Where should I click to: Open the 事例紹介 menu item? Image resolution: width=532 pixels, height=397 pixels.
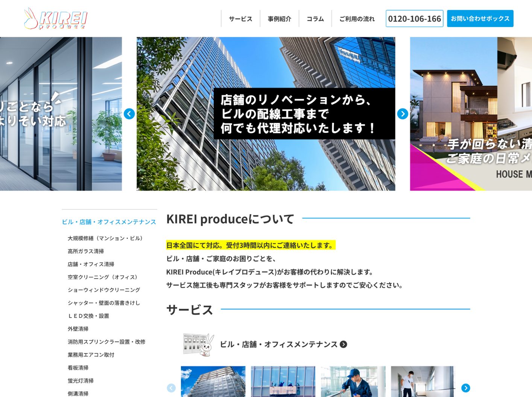click(x=279, y=19)
